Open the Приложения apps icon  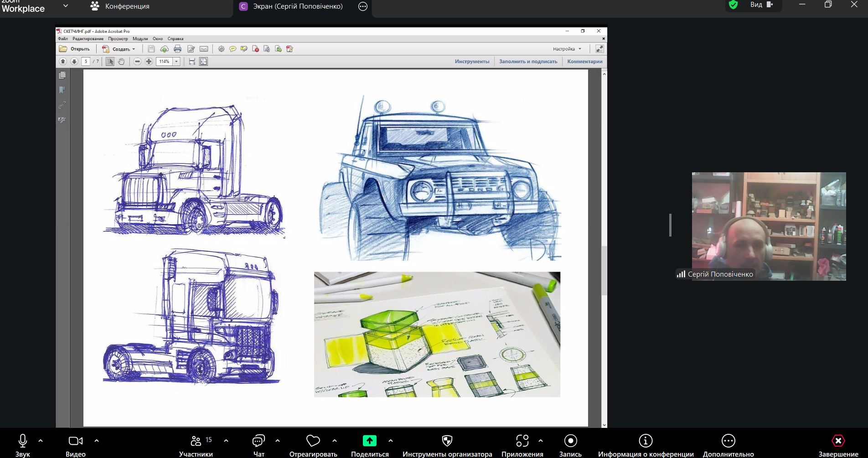(522, 441)
